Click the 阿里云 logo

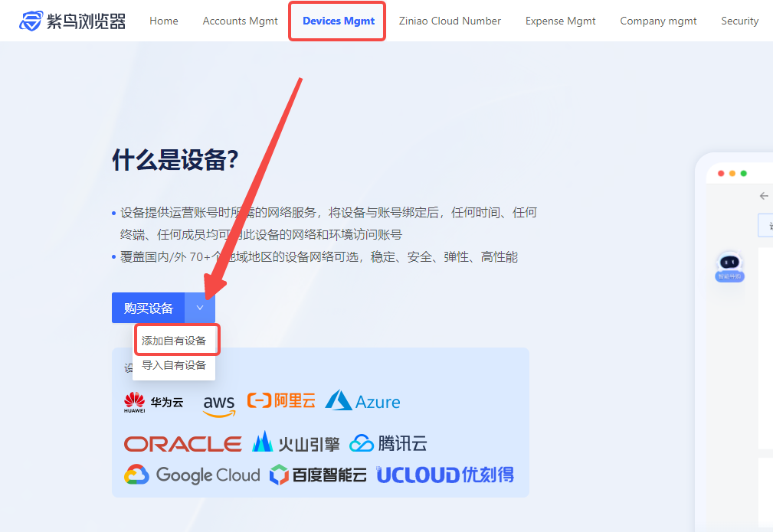click(281, 400)
